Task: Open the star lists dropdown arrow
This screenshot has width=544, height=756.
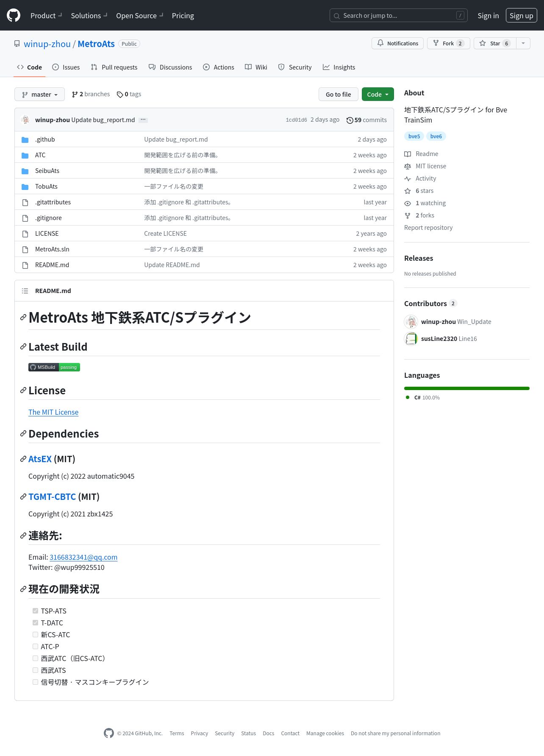Action: (x=523, y=43)
